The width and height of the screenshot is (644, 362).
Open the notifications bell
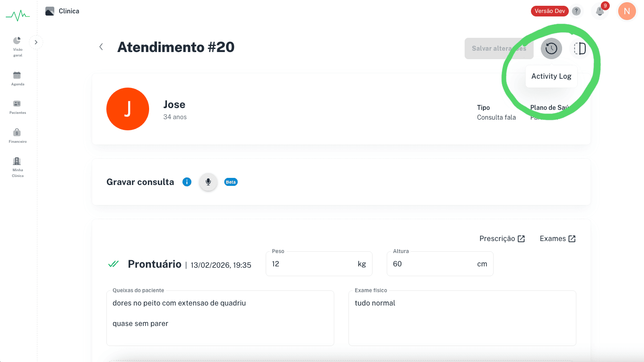pyautogui.click(x=600, y=11)
